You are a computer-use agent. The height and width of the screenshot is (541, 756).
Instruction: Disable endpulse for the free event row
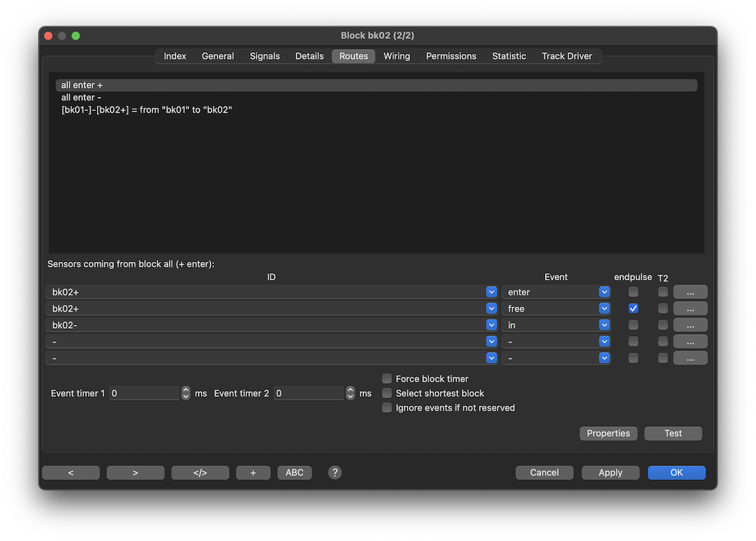633,309
